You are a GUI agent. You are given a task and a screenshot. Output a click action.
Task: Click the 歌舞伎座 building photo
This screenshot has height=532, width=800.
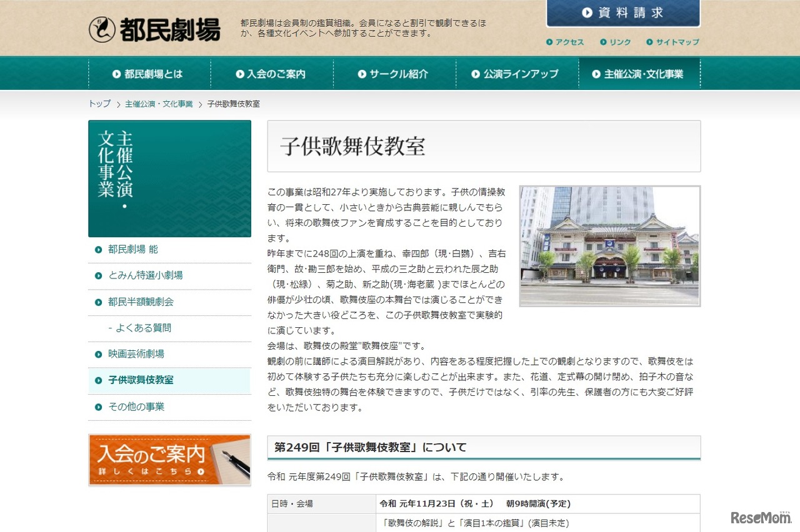pos(610,245)
